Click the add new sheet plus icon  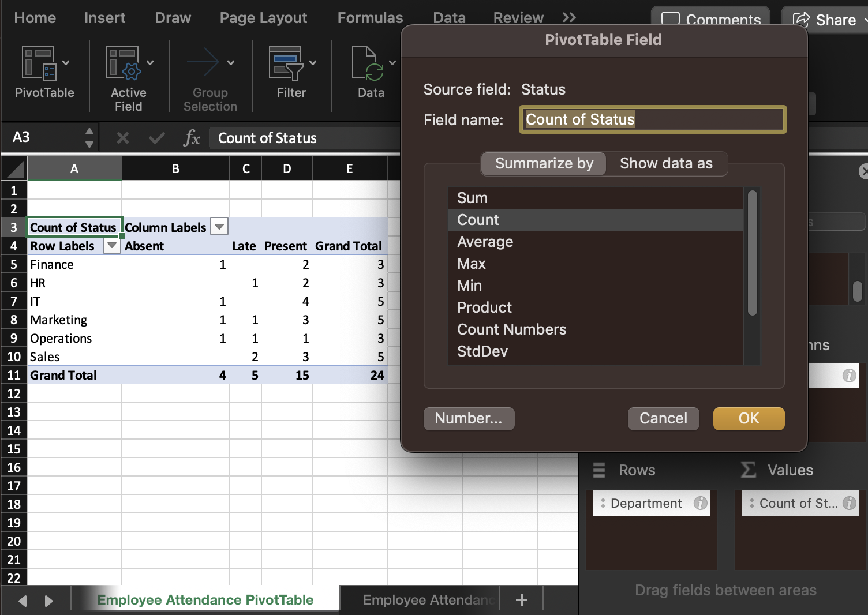(522, 600)
